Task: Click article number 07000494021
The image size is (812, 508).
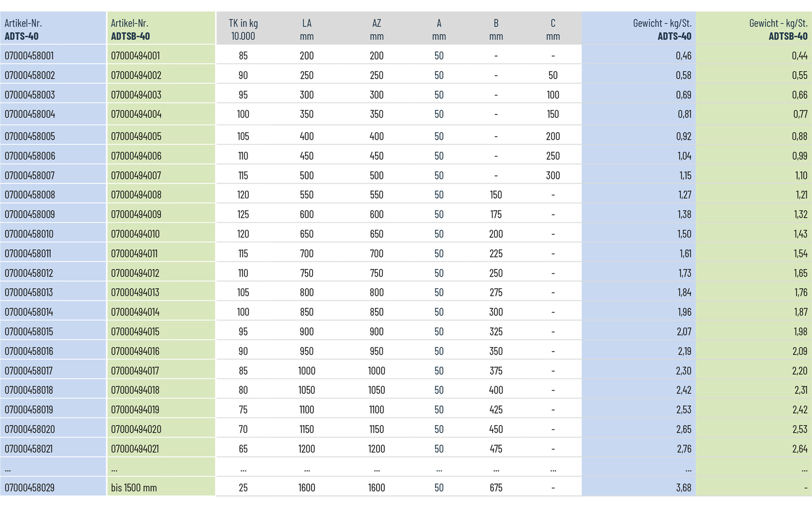Action: [x=135, y=449]
